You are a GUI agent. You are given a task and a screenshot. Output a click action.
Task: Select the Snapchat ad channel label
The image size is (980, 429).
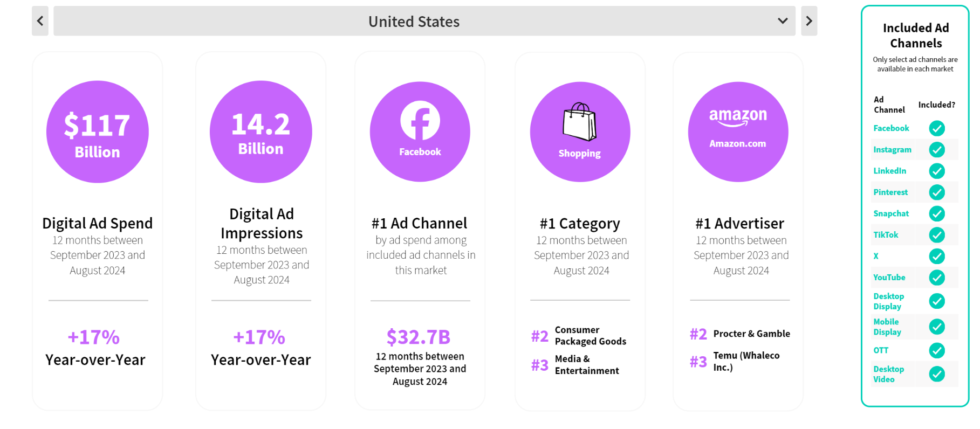pyautogui.click(x=891, y=213)
